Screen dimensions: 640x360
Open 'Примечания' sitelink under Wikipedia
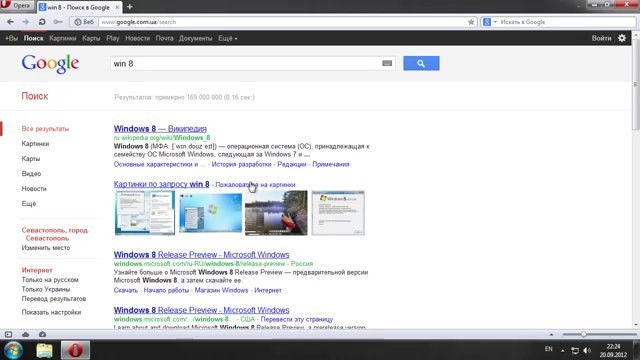pos(331,164)
